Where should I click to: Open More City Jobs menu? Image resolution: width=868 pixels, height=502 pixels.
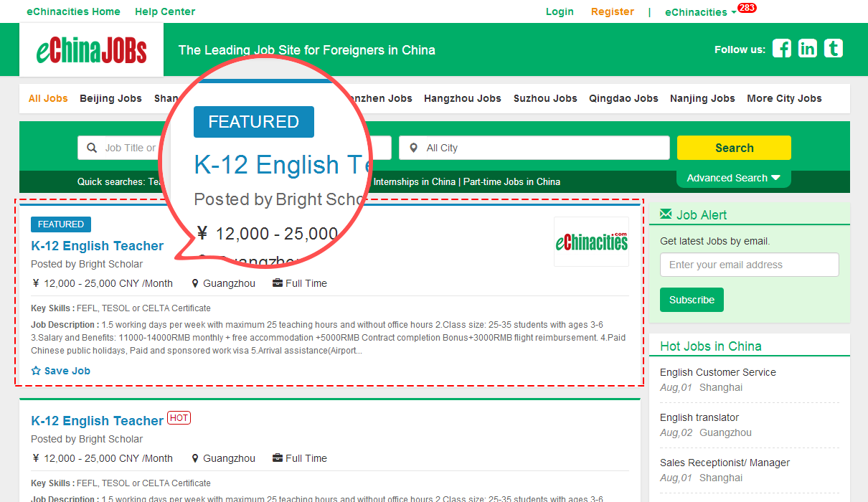click(784, 98)
